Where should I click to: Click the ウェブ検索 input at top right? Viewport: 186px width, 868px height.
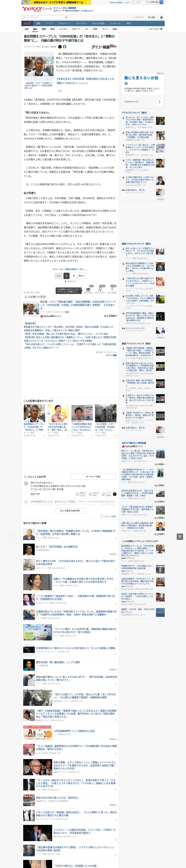(x=138, y=2)
